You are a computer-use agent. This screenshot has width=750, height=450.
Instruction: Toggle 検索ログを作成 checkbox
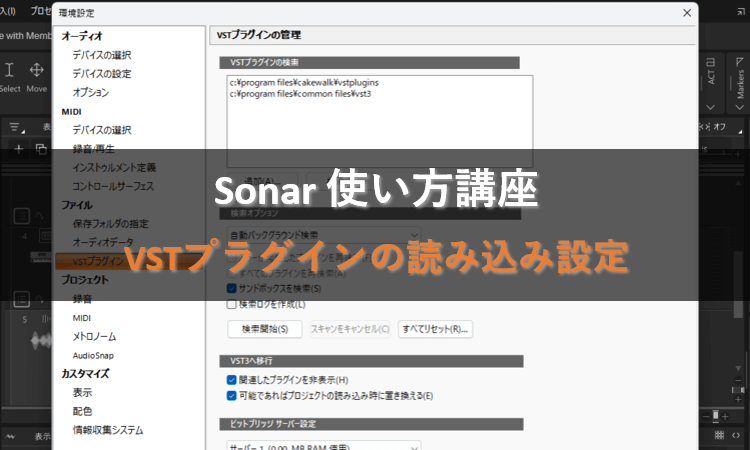click(x=232, y=304)
